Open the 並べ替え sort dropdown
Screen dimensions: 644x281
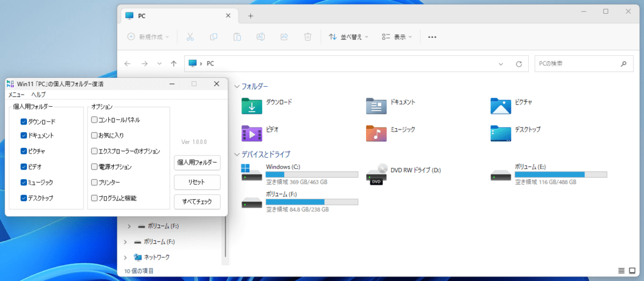[348, 37]
